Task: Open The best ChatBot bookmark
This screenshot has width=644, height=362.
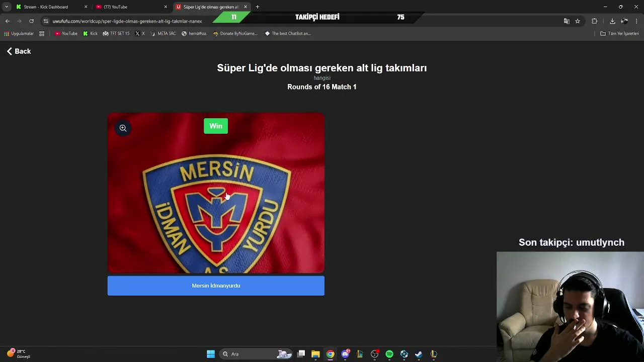Action: coord(288,34)
